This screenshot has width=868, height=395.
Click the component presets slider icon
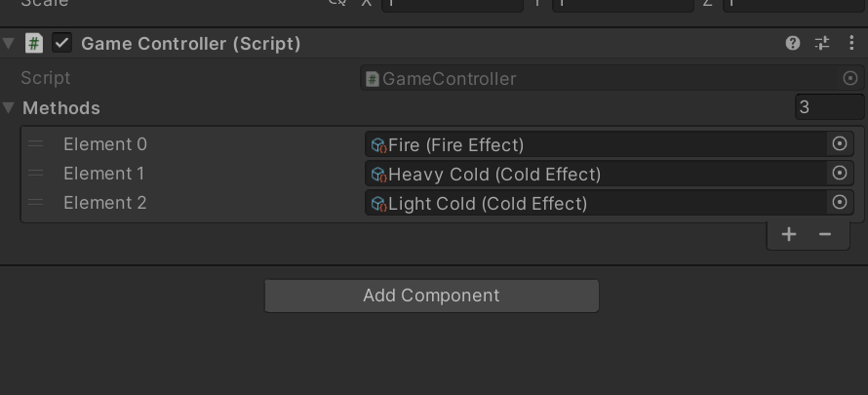point(821,43)
